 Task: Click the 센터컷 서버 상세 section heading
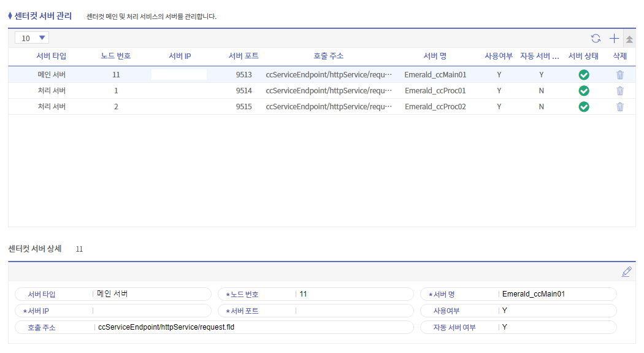35,249
